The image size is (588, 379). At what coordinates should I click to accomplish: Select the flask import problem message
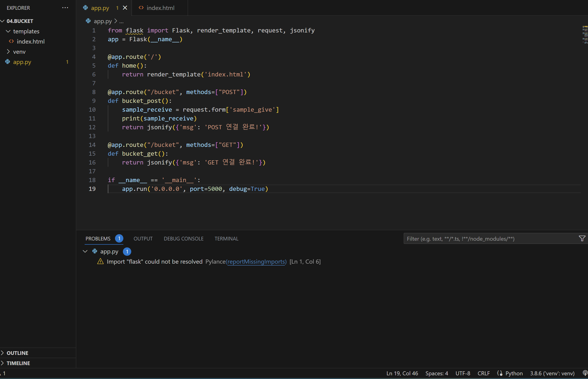[154, 261]
